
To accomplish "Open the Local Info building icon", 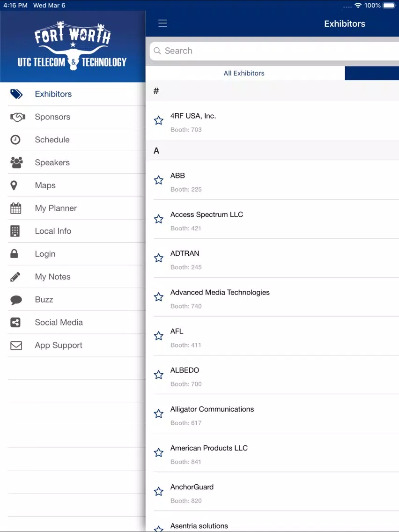I will (15, 231).
